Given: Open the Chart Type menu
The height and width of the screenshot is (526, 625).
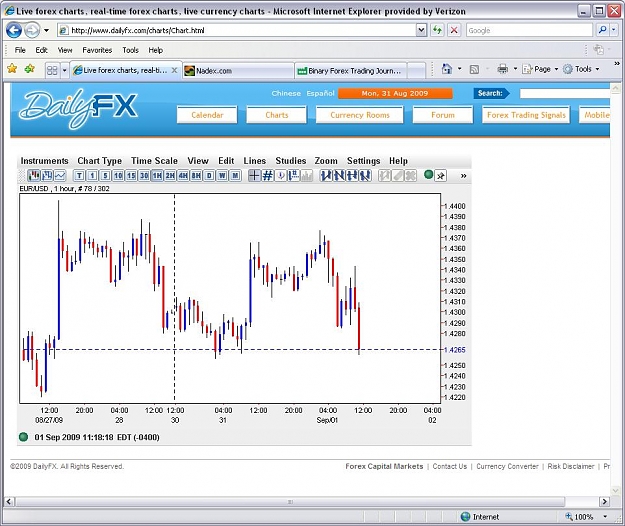Looking at the screenshot, I should (x=100, y=161).
